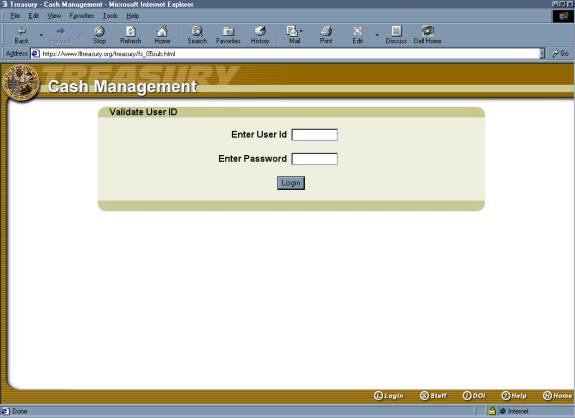
Task: Open the File menu
Action: click(15, 16)
